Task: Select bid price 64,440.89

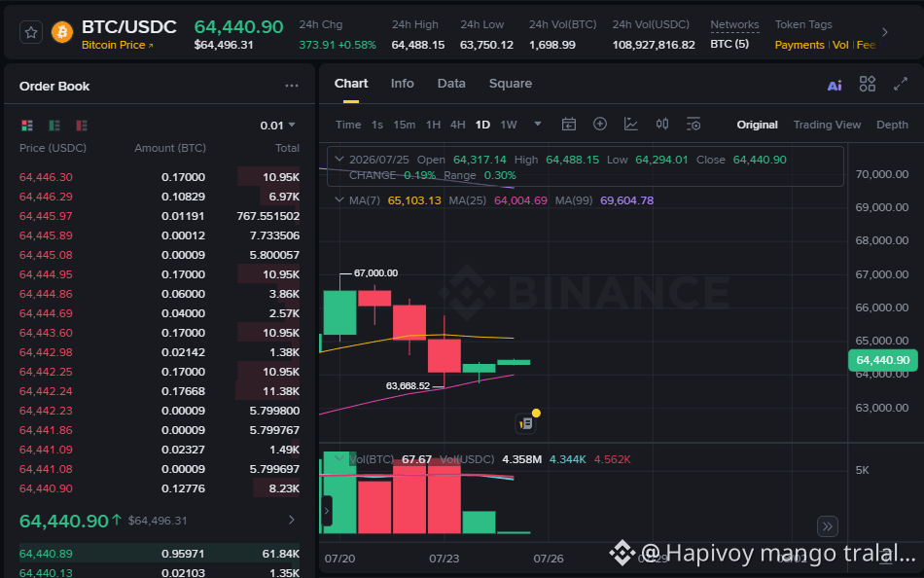Action: pyautogui.click(x=46, y=554)
